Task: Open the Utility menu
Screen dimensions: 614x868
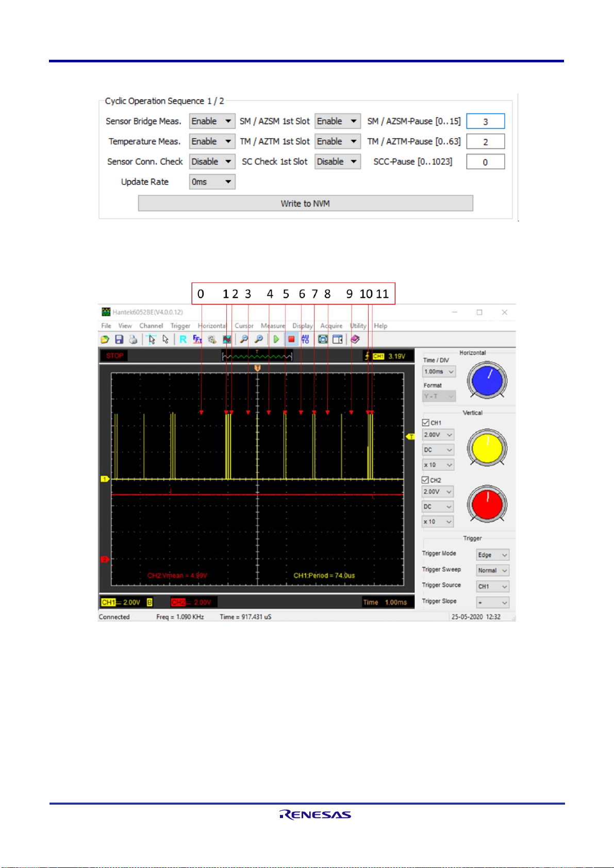Action: coord(358,326)
